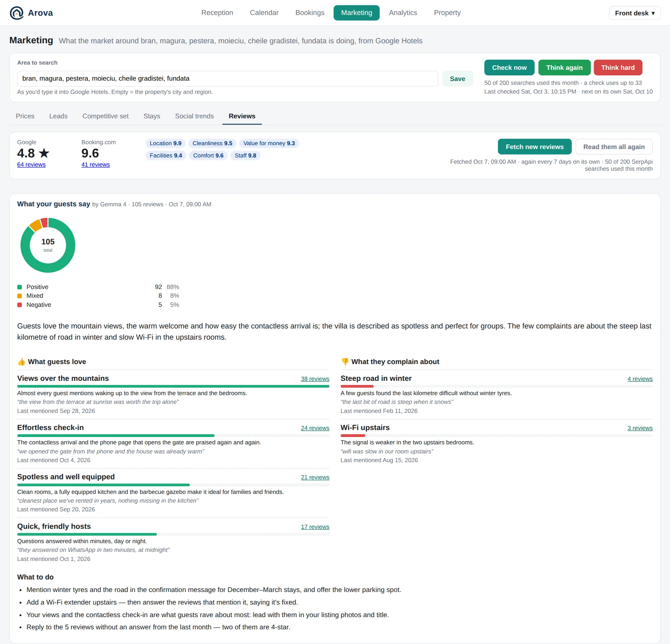Click the red Think hard button

pyautogui.click(x=618, y=67)
